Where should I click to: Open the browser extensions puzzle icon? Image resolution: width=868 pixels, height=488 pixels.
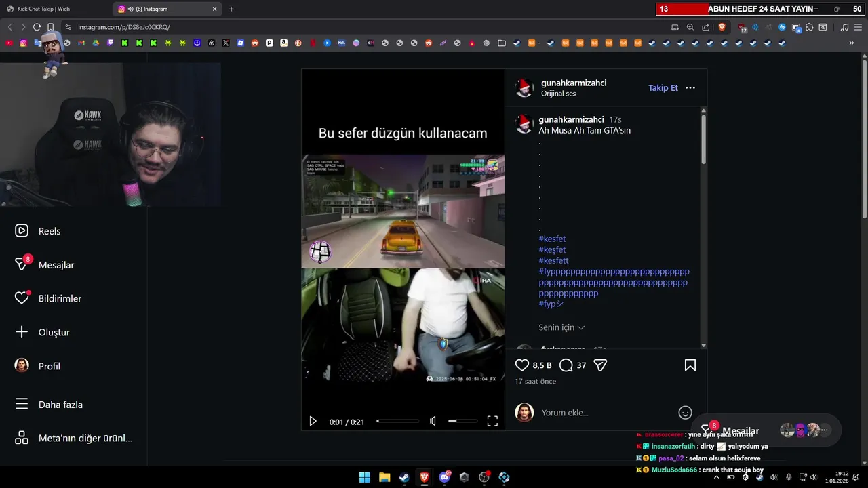point(809,27)
